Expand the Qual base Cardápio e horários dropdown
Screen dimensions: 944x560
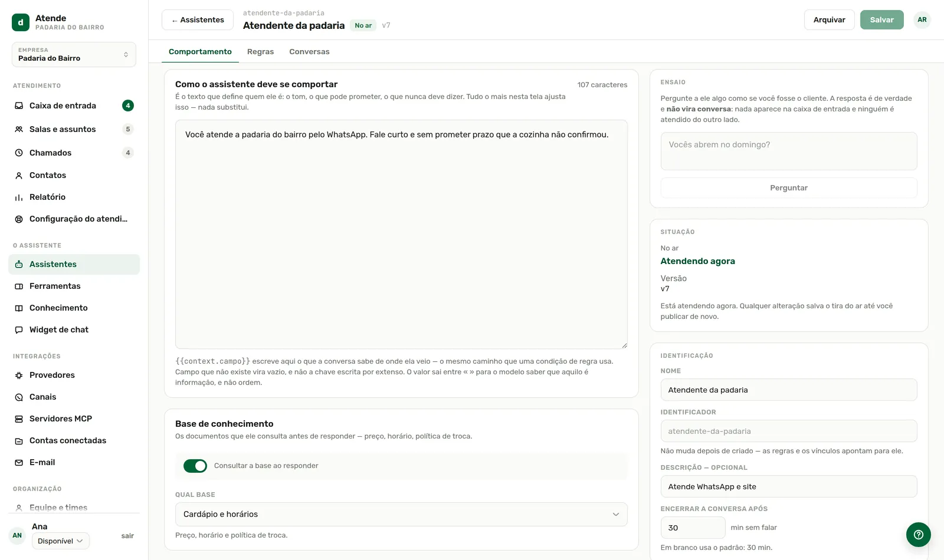[x=401, y=514]
